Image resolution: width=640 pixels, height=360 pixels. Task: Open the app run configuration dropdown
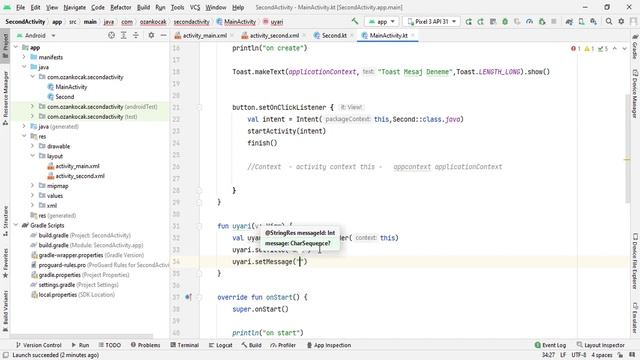[382, 22]
